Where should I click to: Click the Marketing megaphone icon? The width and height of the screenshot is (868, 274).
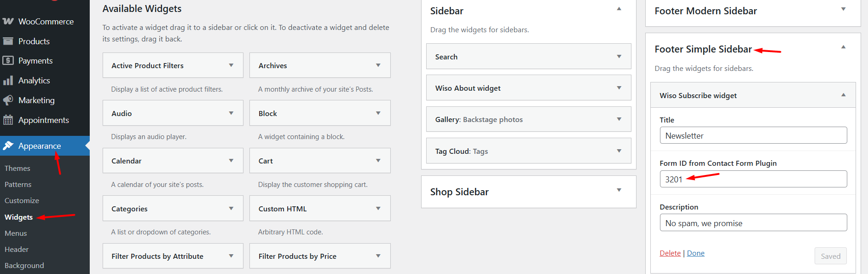8,100
